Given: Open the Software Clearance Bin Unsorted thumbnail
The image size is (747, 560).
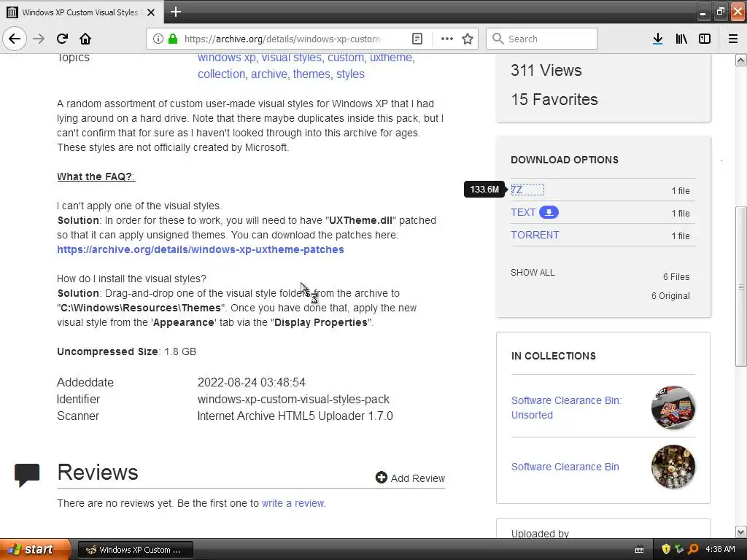Looking at the screenshot, I should click(673, 408).
